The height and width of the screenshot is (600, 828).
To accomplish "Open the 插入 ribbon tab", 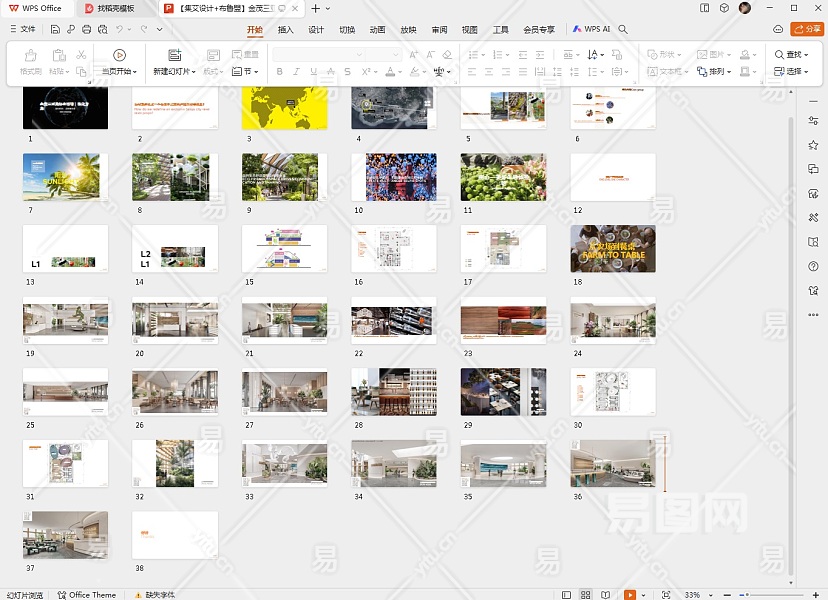I will 286,30.
